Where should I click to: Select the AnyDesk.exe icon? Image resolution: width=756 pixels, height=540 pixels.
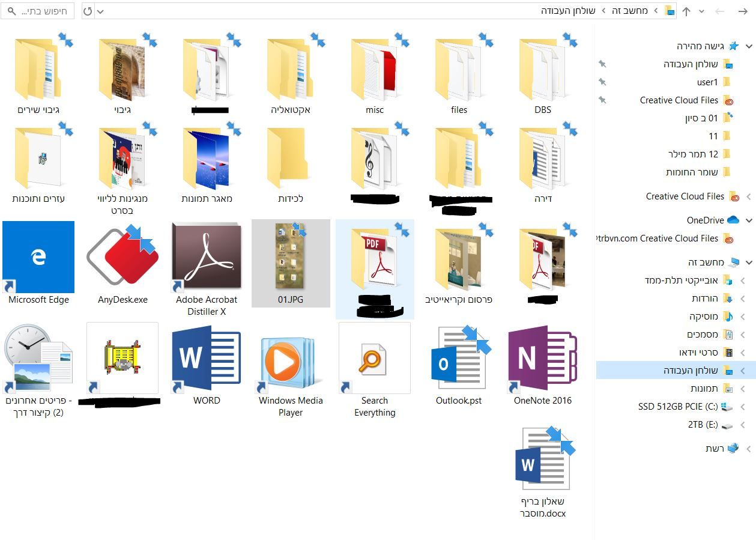coord(122,257)
